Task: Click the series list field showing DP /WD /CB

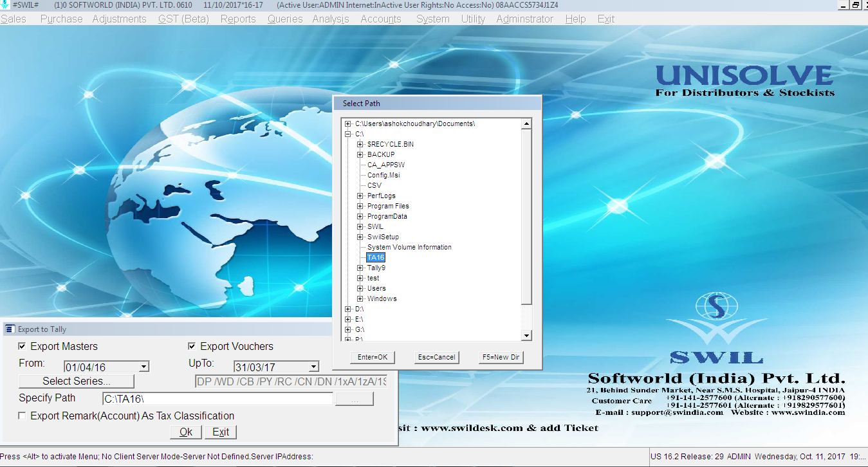Action: pos(291,382)
